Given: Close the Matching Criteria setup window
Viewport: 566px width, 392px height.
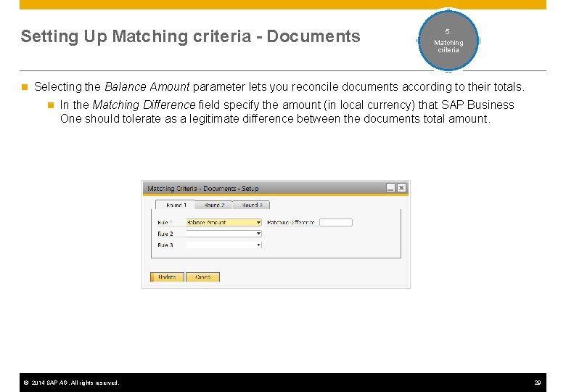Looking at the screenshot, I should [401, 188].
